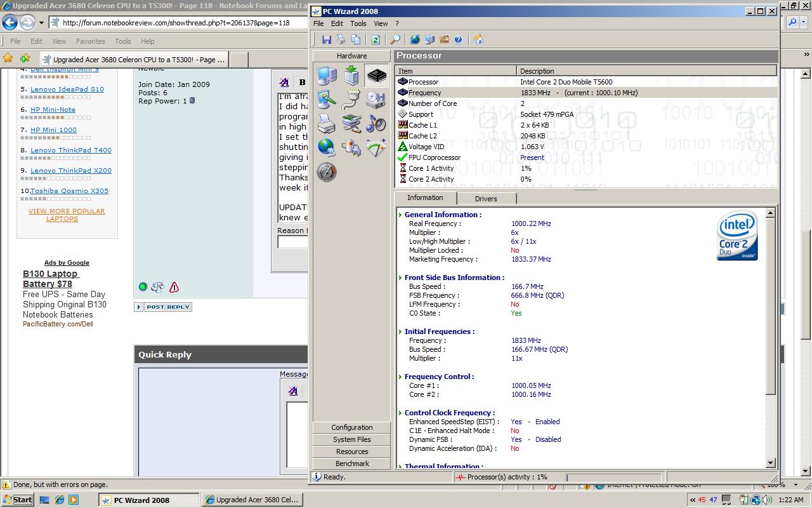Select the Voltage/Temperature gauge icon

[x=376, y=148]
